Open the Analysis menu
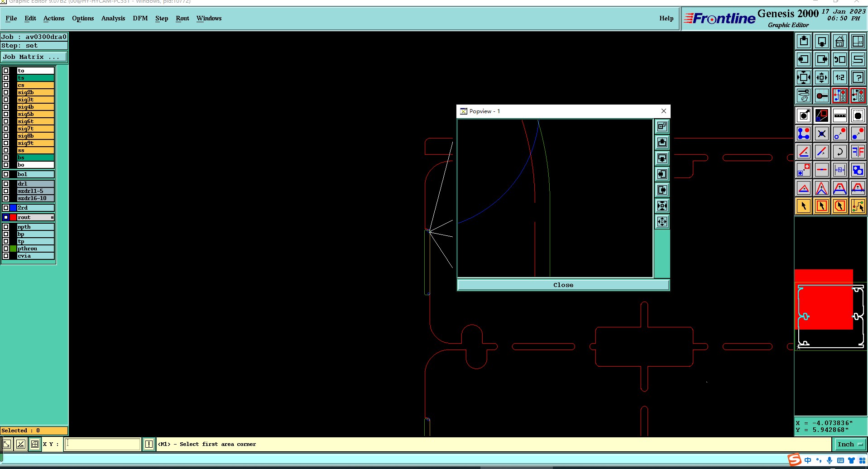The height and width of the screenshot is (469, 868). point(113,19)
